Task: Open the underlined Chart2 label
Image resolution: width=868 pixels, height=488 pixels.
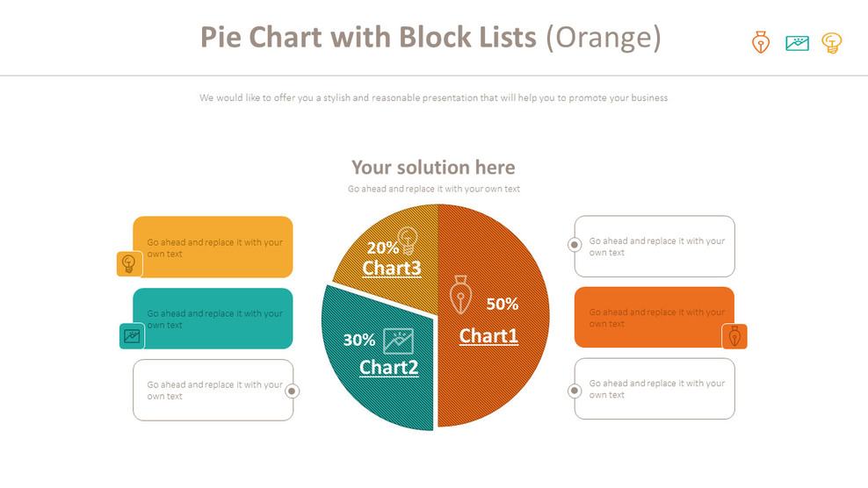Action: [388, 367]
